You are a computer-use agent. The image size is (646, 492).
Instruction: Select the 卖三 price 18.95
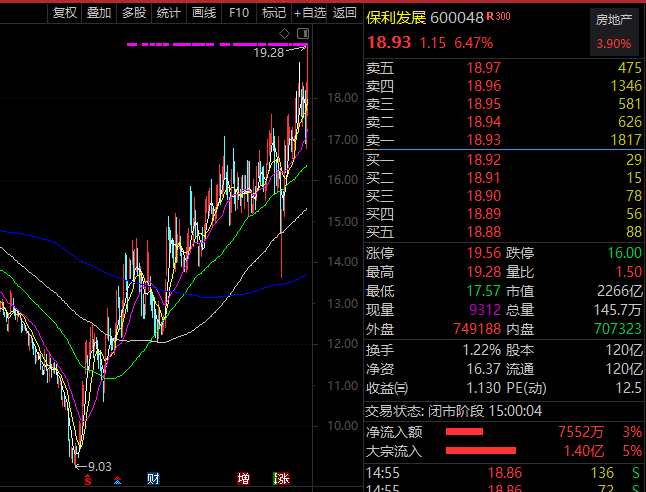[x=484, y=104]
